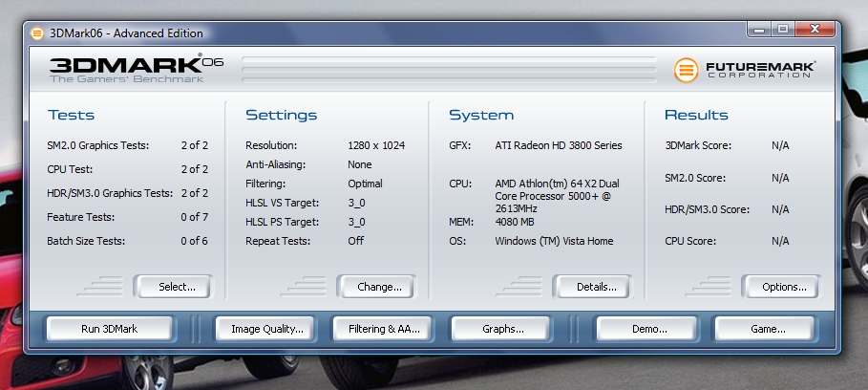Click the HDR/SM3.0 Score label
The height and width of the screenshot is (390, 868).
707,209
